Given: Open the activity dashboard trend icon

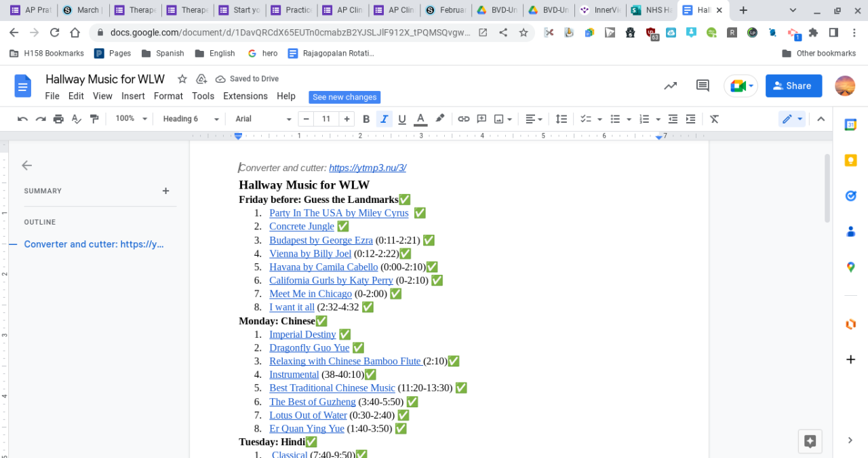Looking at the screenshot, I should pyautogui.click(x=670, y=86).
